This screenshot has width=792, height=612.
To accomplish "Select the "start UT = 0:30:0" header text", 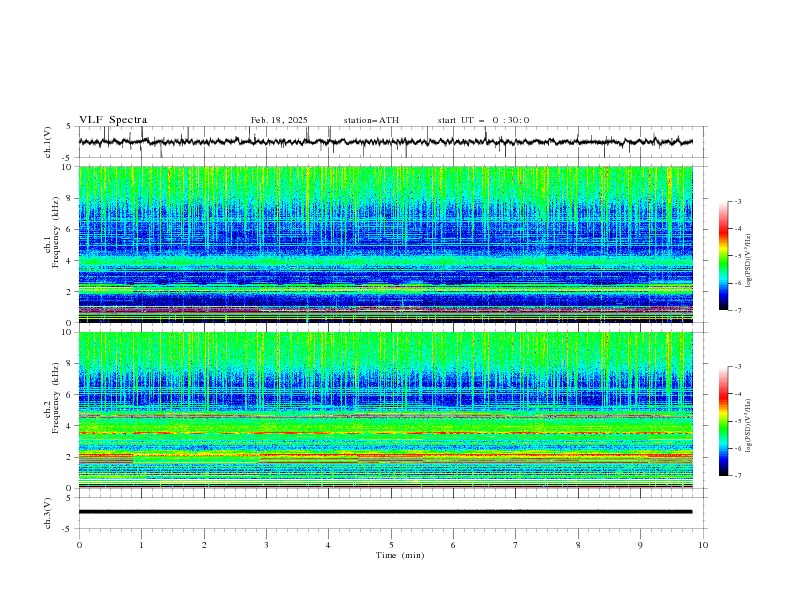I will [x=483, y=120].
